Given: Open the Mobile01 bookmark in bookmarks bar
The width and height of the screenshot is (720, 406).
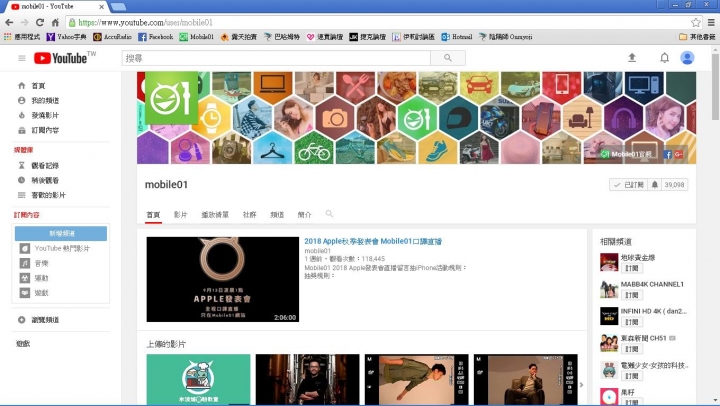Looking at the screenshot, I should [197, 37].
